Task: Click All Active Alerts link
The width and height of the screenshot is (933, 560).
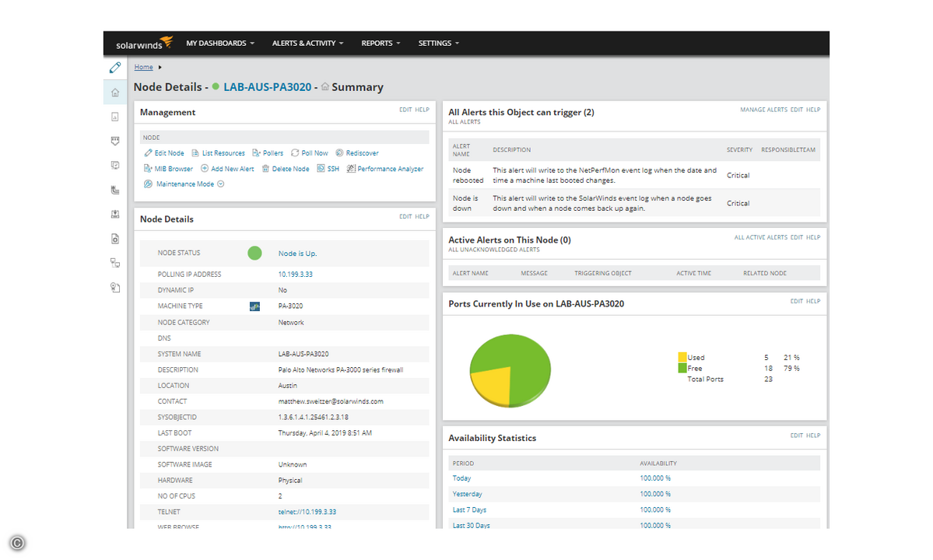Action: (760, 238)
